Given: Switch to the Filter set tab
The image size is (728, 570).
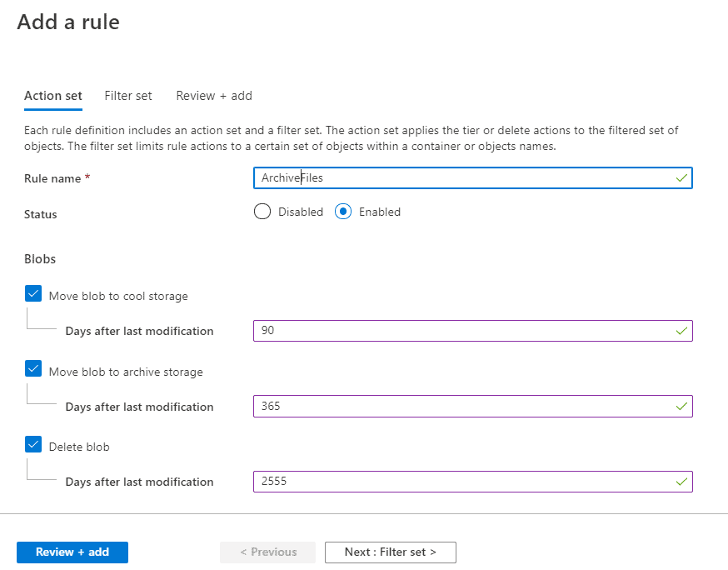Looking at the screenshot, I should coord(128,96).
